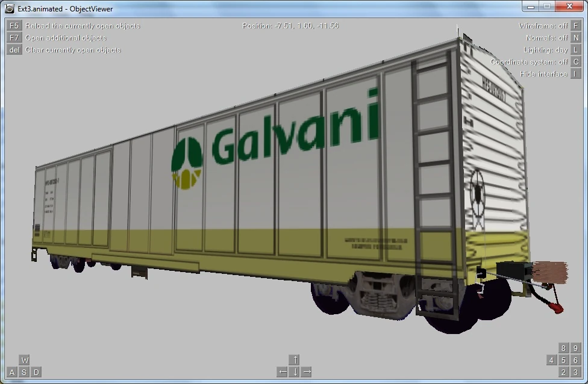Close the ObjectViewer window

pyautogui.click(x=569, y=7)
